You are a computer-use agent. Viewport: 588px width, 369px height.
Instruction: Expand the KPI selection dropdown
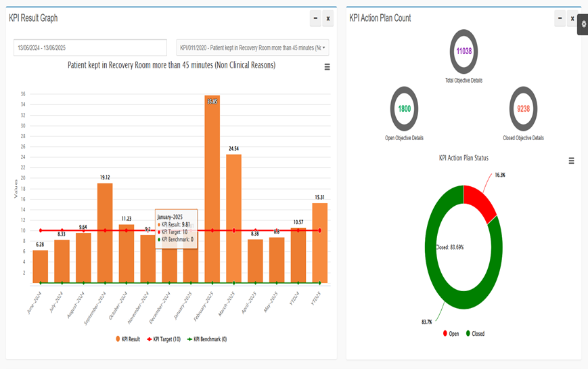click(252, 47)
